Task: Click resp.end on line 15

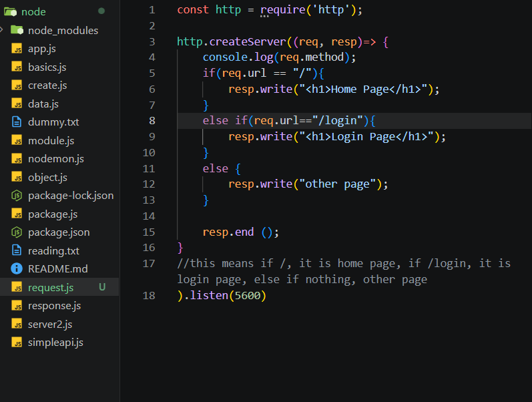Action: [x=228, y=232]
